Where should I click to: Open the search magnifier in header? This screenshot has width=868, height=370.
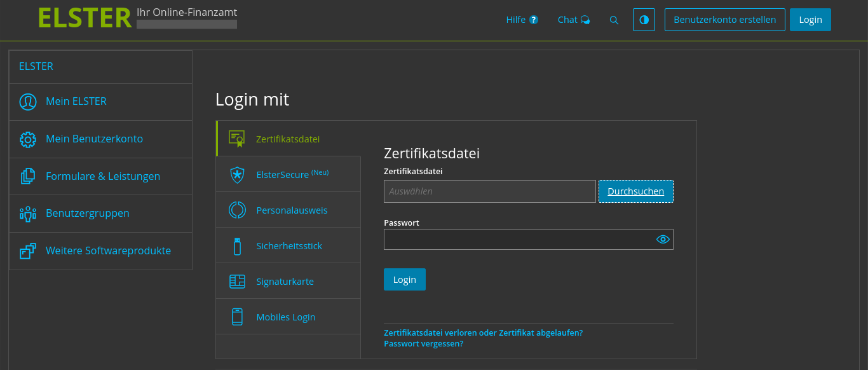(614, 20)
